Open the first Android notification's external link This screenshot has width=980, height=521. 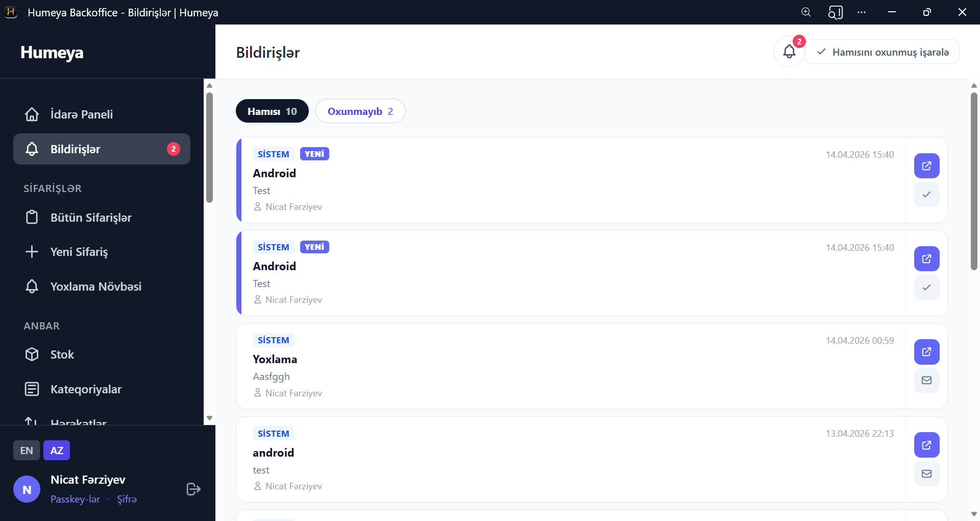[926, 166]
